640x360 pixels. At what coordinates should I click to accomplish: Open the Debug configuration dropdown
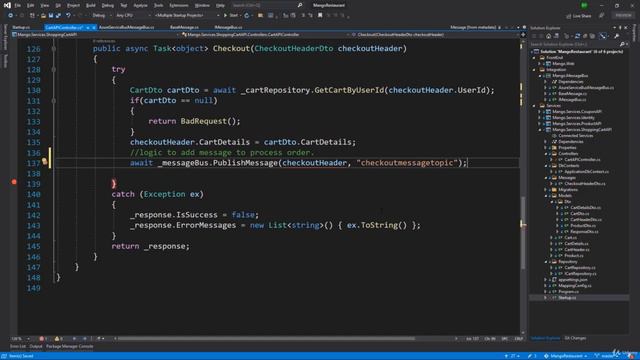102,15
